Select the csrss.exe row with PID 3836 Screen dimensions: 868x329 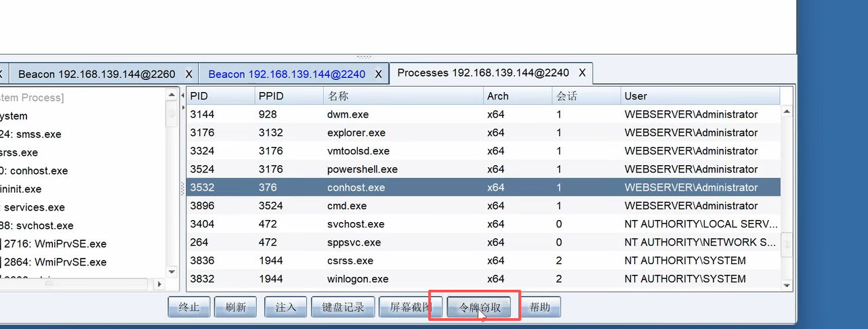[483, 261]
